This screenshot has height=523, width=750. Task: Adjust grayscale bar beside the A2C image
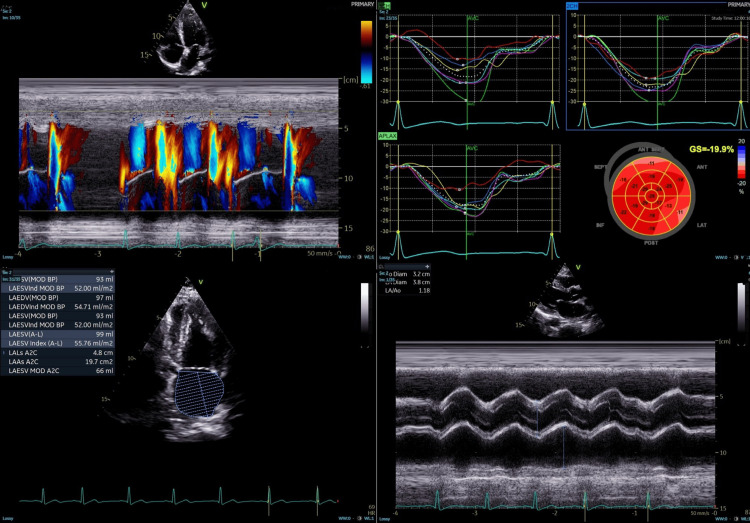click(365, 306)
